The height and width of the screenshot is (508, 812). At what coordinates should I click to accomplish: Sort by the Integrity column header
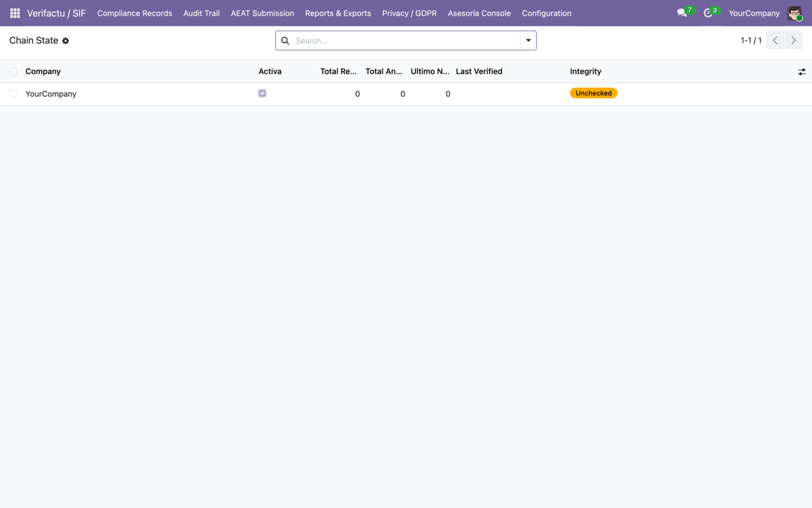(585, 71)
